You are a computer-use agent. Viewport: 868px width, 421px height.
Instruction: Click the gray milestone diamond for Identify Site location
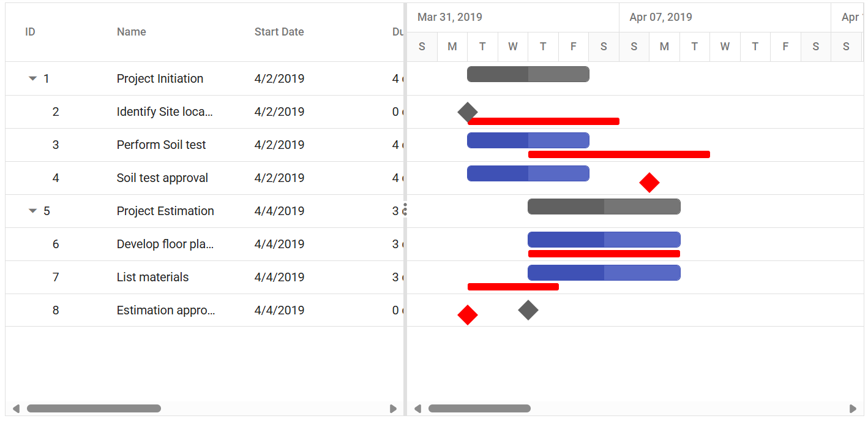pyautogui.click(x=468, y=112)
